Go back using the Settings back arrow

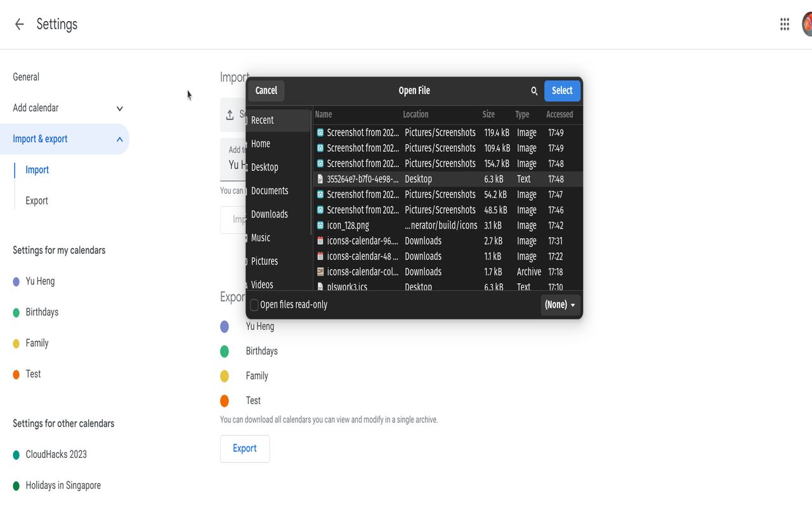19,24
